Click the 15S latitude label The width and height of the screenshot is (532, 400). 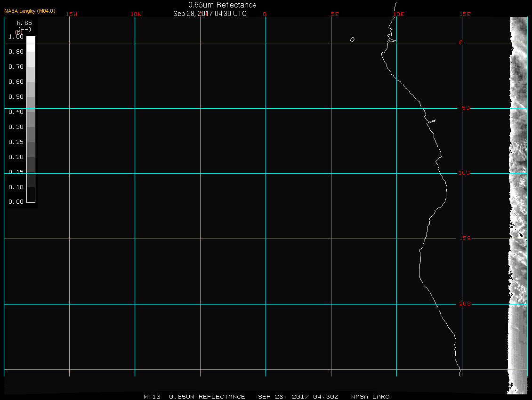(465, 238)
